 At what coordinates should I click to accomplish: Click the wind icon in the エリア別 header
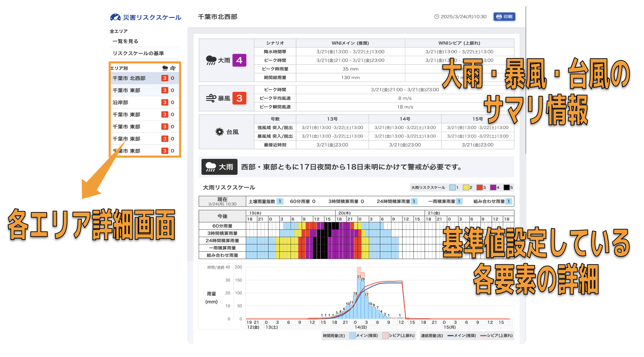(173, 68)
